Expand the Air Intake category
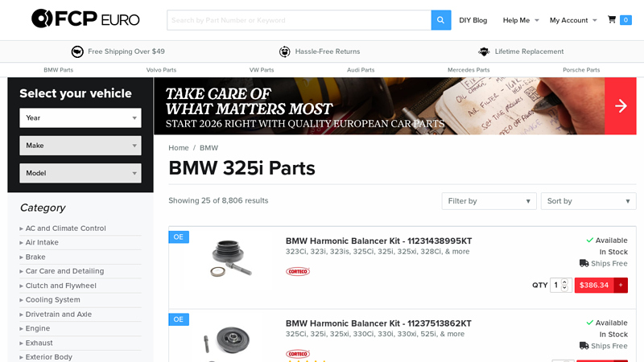Screen dimensions: 644x362 click(42, 243)
